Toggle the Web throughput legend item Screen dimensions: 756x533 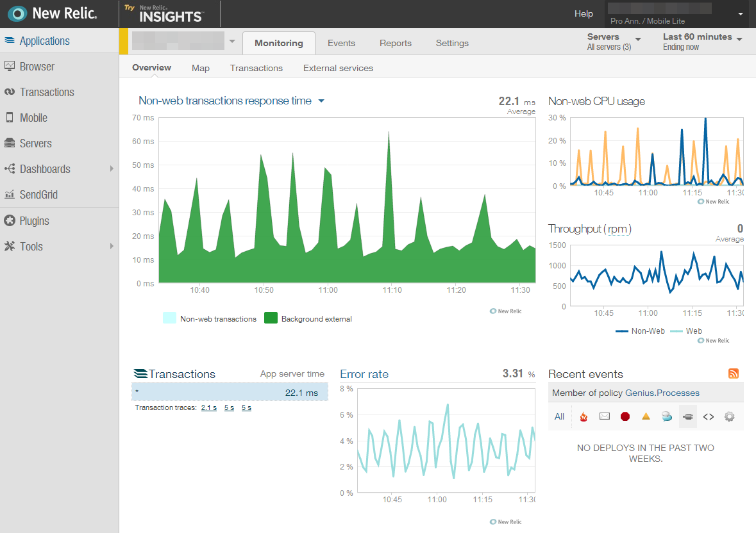pos(686,331)
